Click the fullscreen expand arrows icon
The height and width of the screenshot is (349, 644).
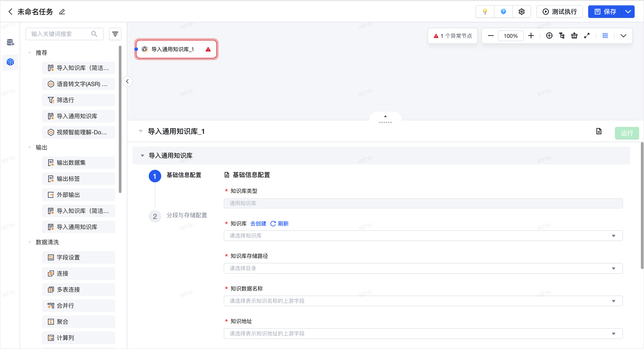click(587, 36)
